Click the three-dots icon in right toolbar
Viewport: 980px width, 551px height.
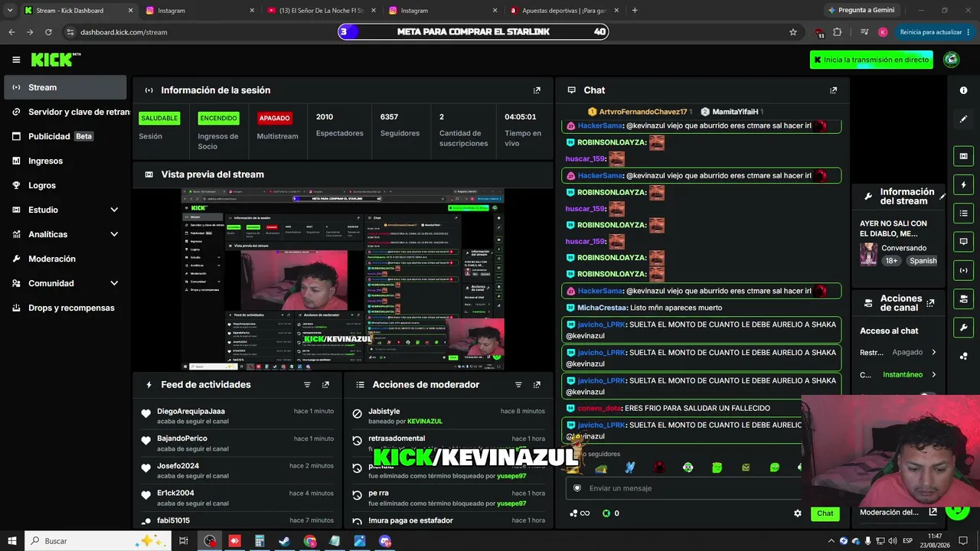(963, 355)
